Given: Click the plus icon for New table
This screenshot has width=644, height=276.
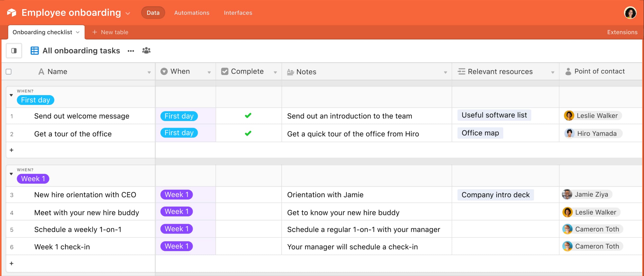Looking at the screenshot, I should (94, 32).
